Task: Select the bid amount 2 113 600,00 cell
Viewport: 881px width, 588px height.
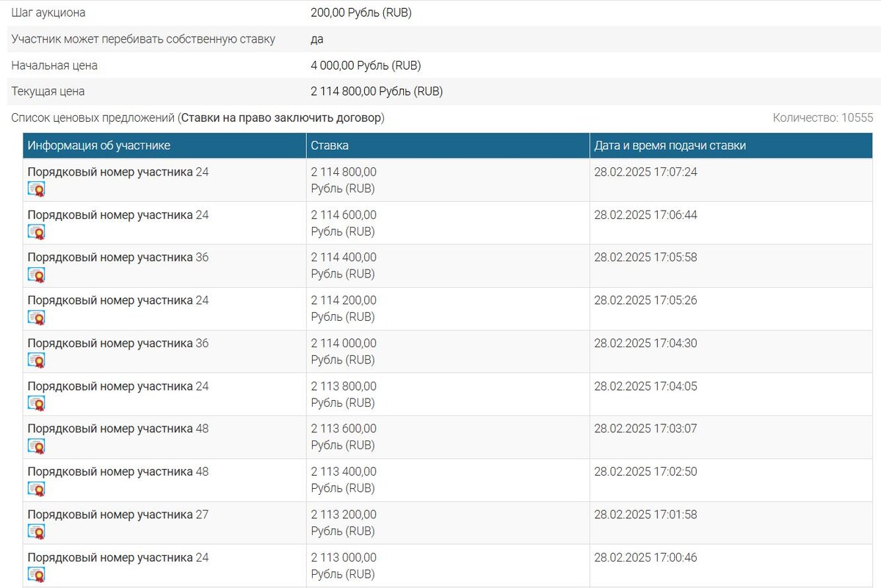Action: 448,437
